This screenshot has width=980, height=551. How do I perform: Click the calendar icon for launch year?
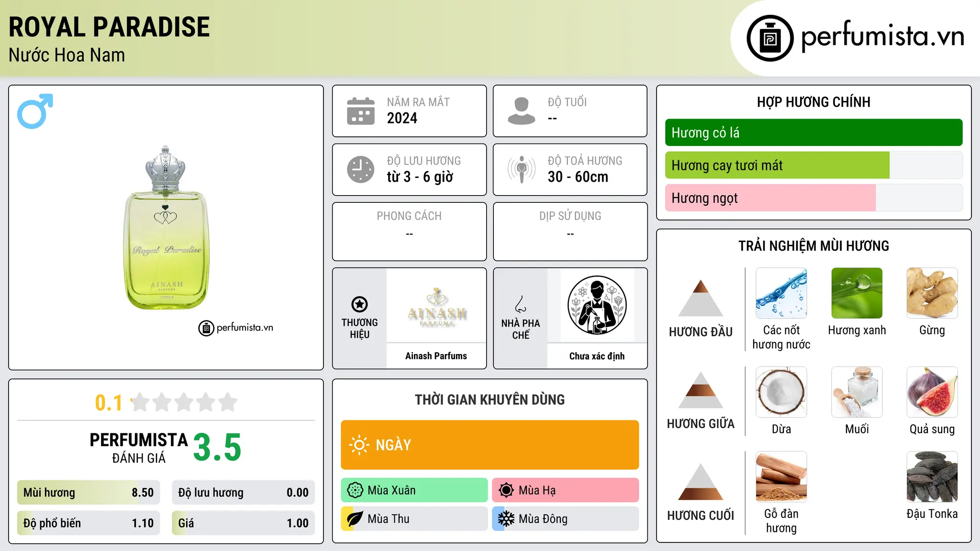click(x=361, y=111)
